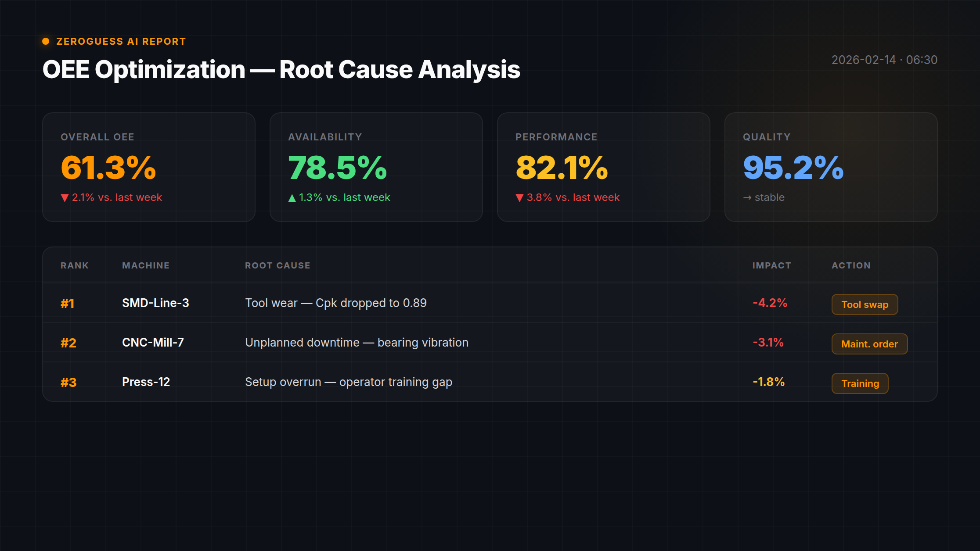Viewport: 980px width, 551px height.
Task: Click the orange status dot beside ZEROGUESS AI REPORT
Action: (46, 41)
